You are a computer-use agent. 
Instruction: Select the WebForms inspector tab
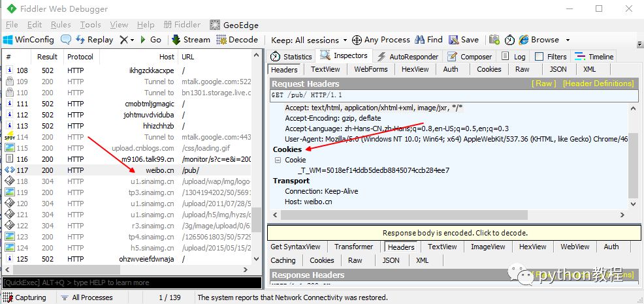[x=371, y=69]
